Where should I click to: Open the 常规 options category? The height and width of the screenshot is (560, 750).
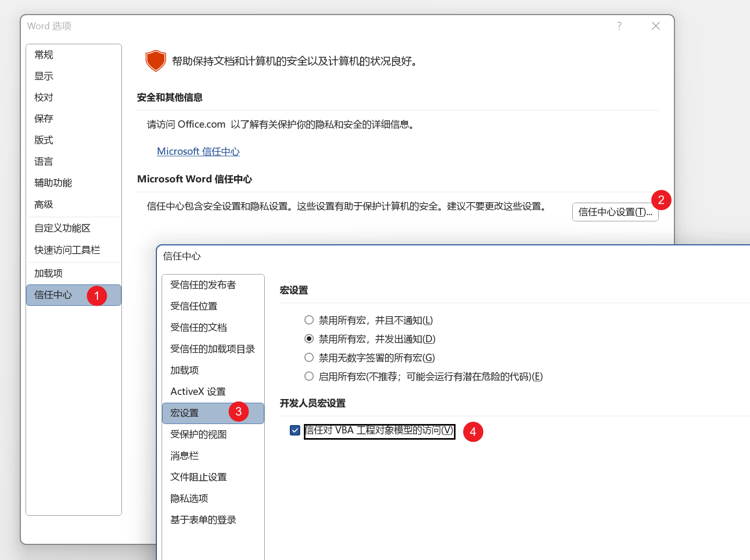(73, 55)
